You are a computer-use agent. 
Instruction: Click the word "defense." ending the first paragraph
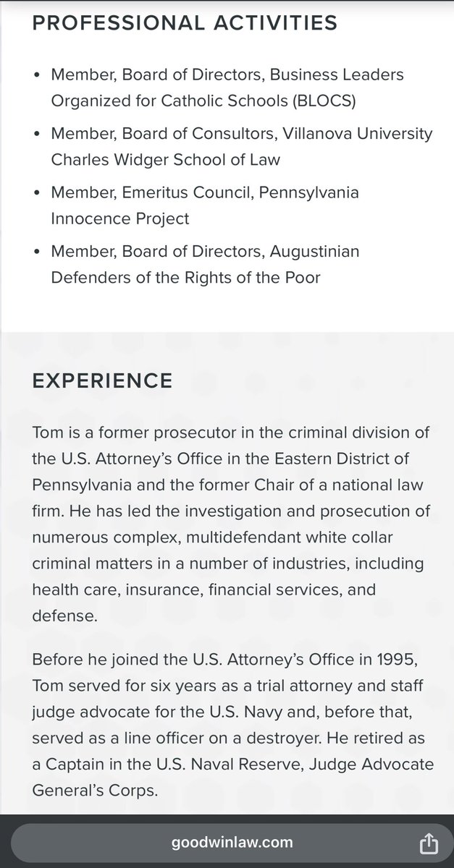(x=65, y=615)
